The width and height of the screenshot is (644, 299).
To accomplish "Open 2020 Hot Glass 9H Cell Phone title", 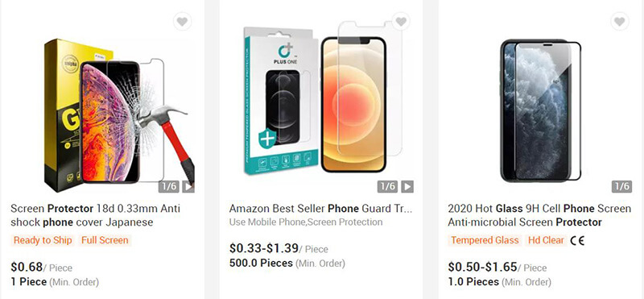I will tap(539, 215).
